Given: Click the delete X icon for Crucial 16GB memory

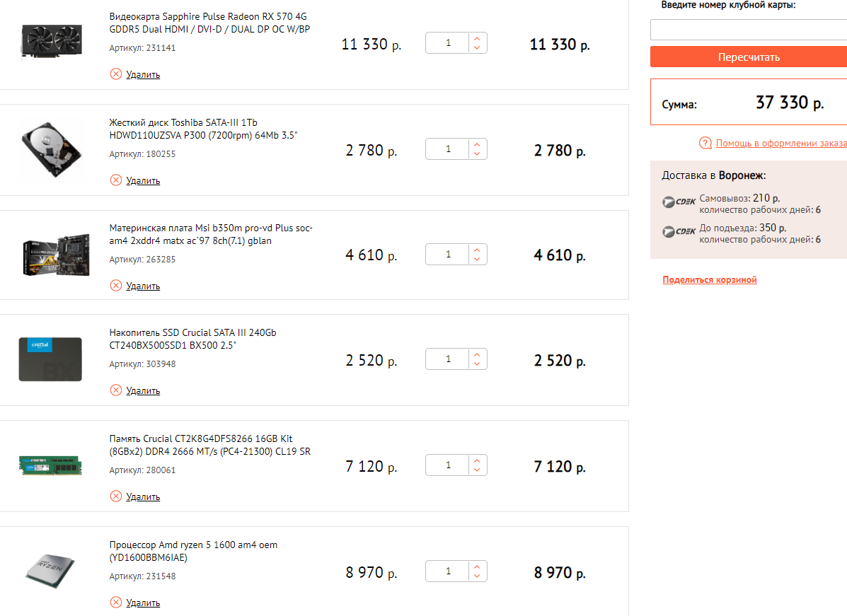Looking at the screenshot, I should (x=116, y=496).
